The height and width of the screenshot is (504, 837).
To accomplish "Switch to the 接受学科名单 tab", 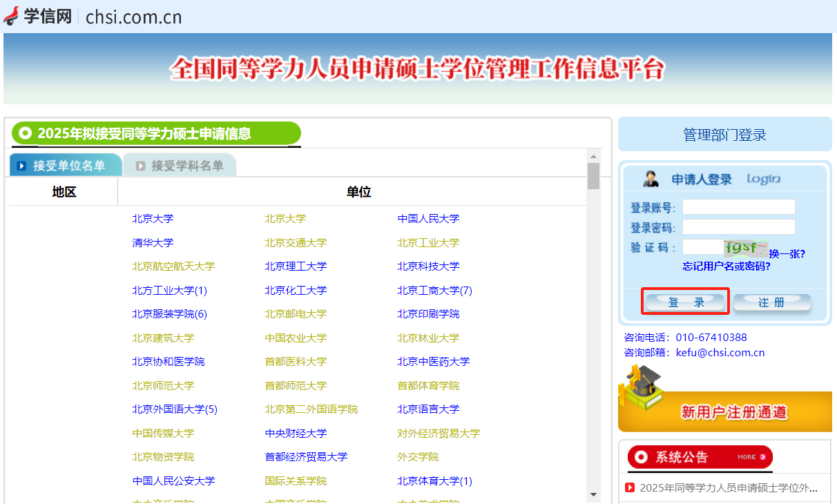I will coord(180,166).
